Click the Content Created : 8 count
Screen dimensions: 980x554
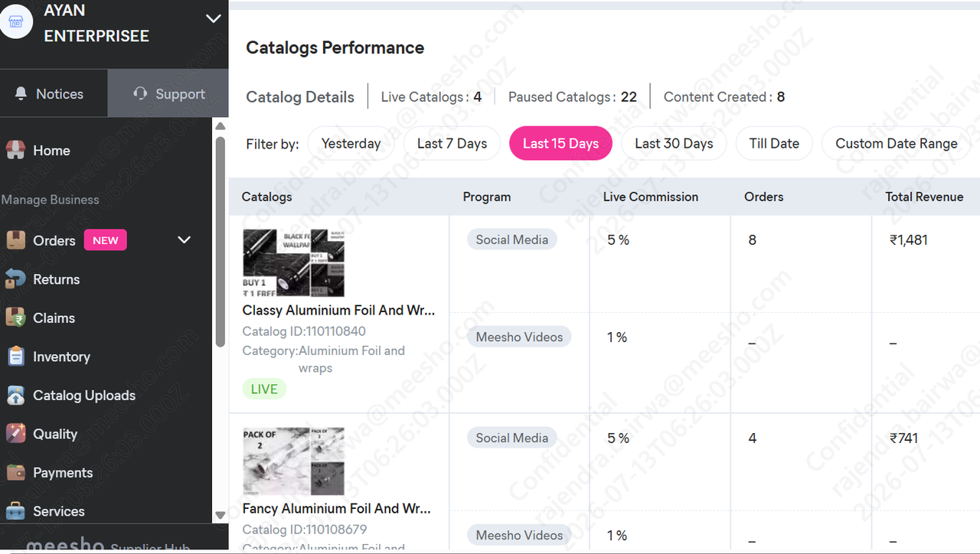point(724,97)
